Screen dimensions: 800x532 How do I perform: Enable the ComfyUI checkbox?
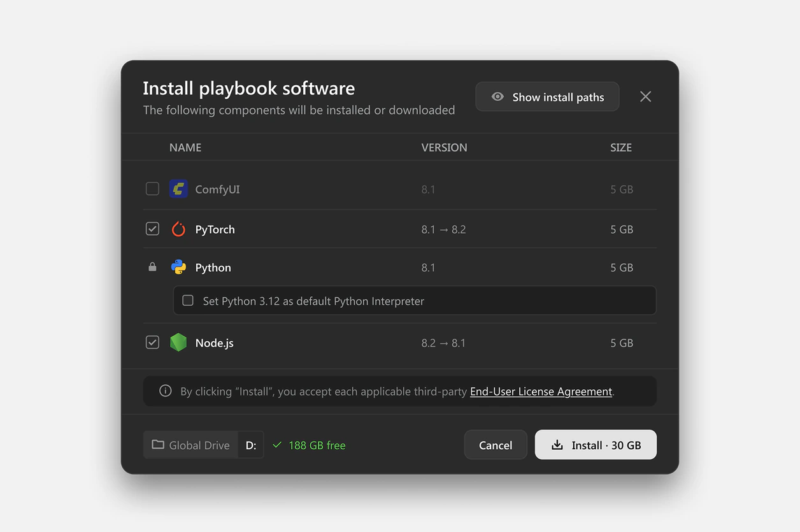(x=152, y=189)
